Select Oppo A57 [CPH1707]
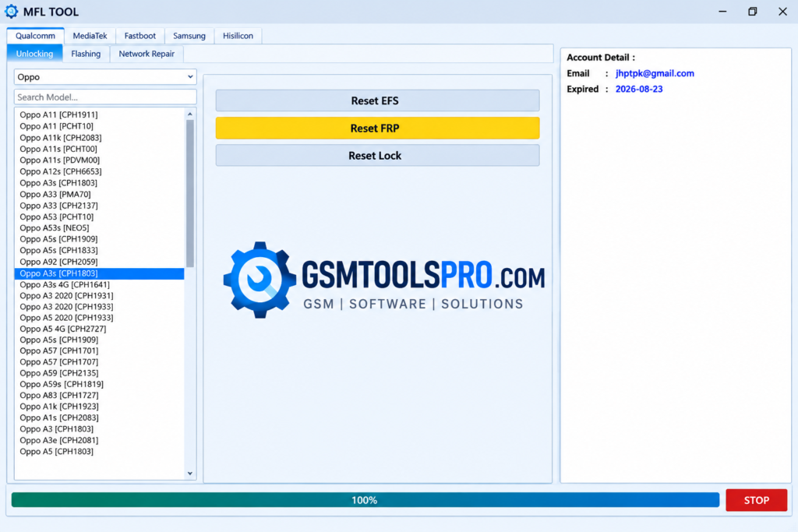Image resolution: width=798 pixels, height=532 pixels. tap(99, 361)
